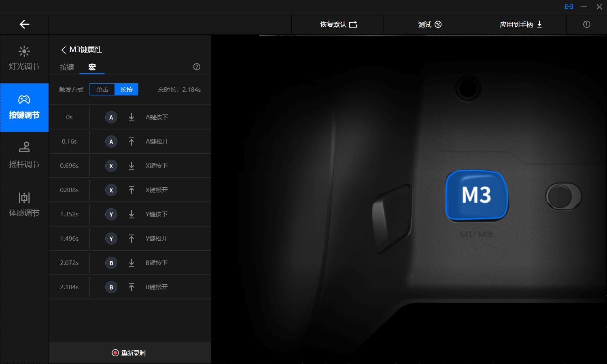Image resolution: width=607 pixels, height=364 pixels.
Task: Open the info icon in top bar
Action: click(x=586, y=25)
